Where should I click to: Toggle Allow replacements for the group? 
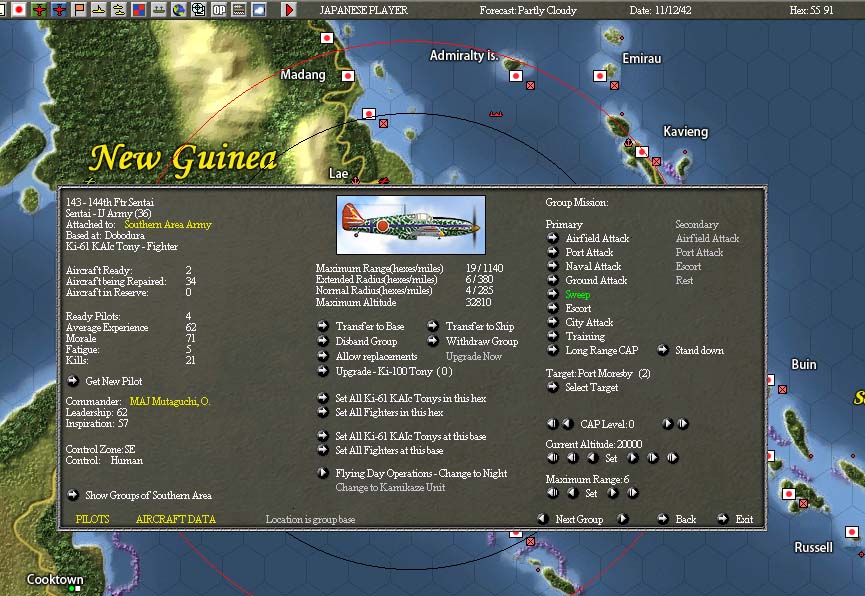tap(376, 356)
